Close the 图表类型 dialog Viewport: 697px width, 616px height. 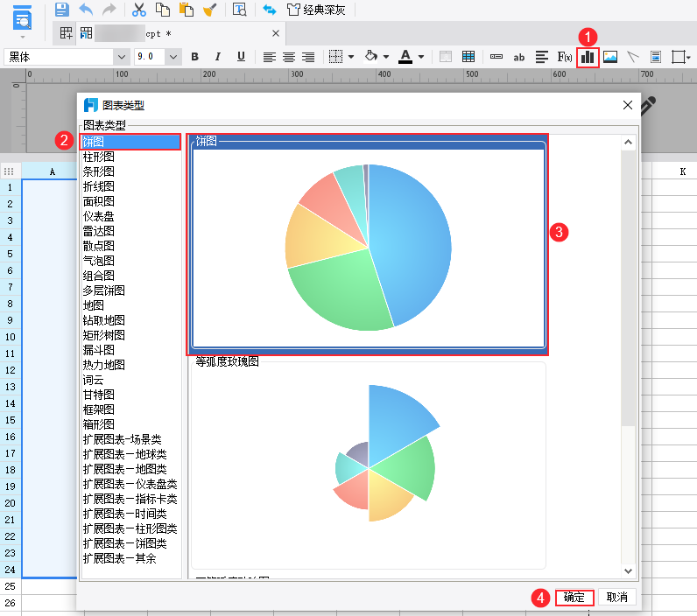pos(628,105)
